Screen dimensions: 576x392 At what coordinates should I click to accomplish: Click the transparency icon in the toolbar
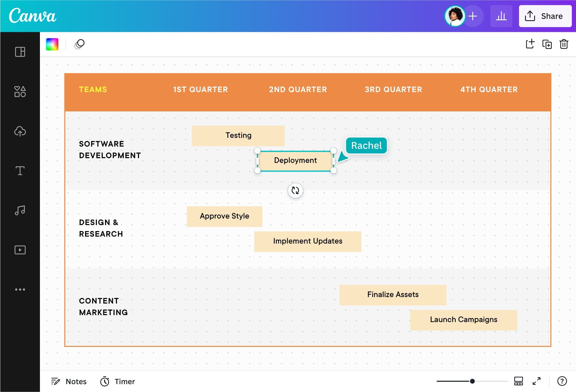click(x=79, y=44)
